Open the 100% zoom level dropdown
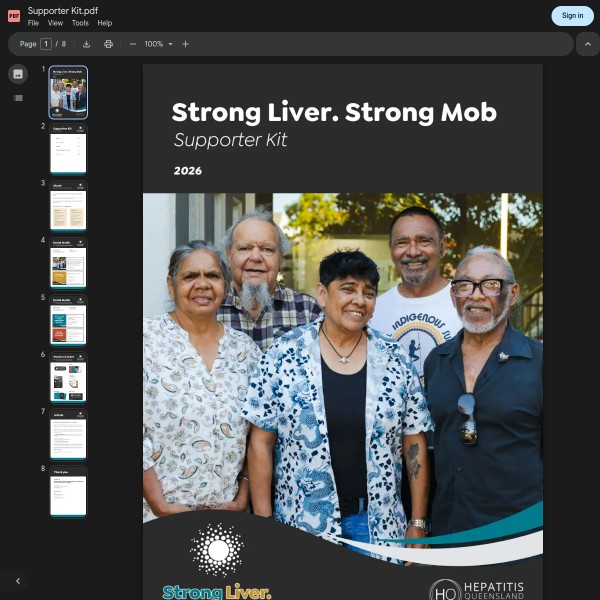This screenshot has height=600, width=600. [x=158, y=44]
